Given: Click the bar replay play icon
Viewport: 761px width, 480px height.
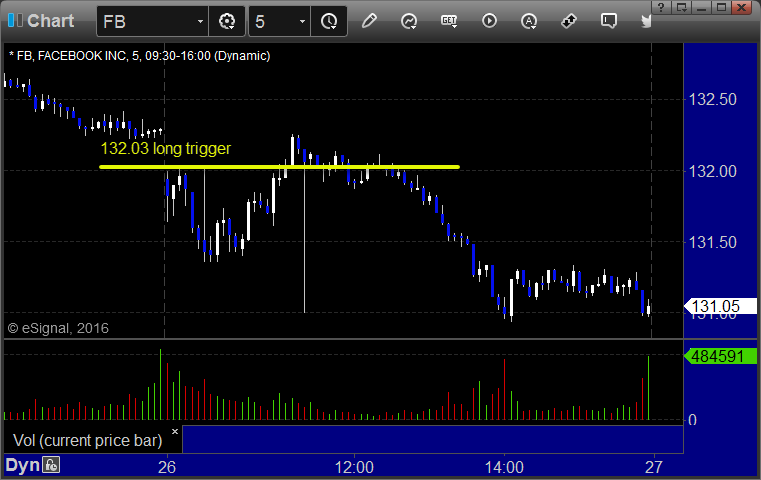Looking at the screenshot, I should pyautogui.click(x=489, y=21).
